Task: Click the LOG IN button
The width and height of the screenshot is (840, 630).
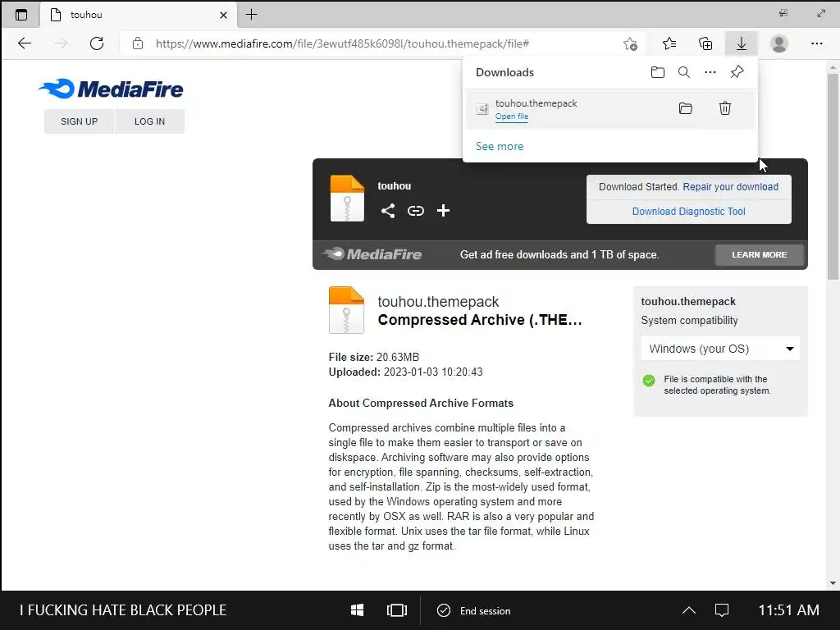Action: click(149, 121)
